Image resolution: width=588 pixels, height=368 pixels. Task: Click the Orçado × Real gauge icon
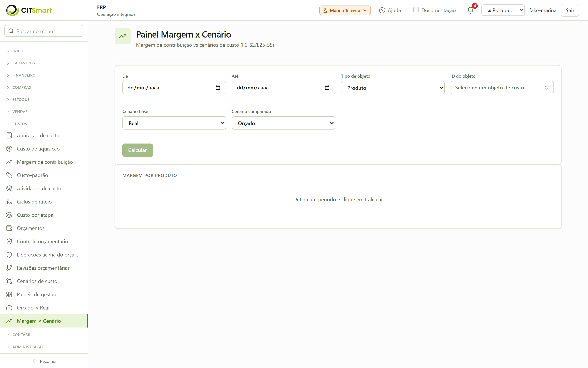[9, 308]
